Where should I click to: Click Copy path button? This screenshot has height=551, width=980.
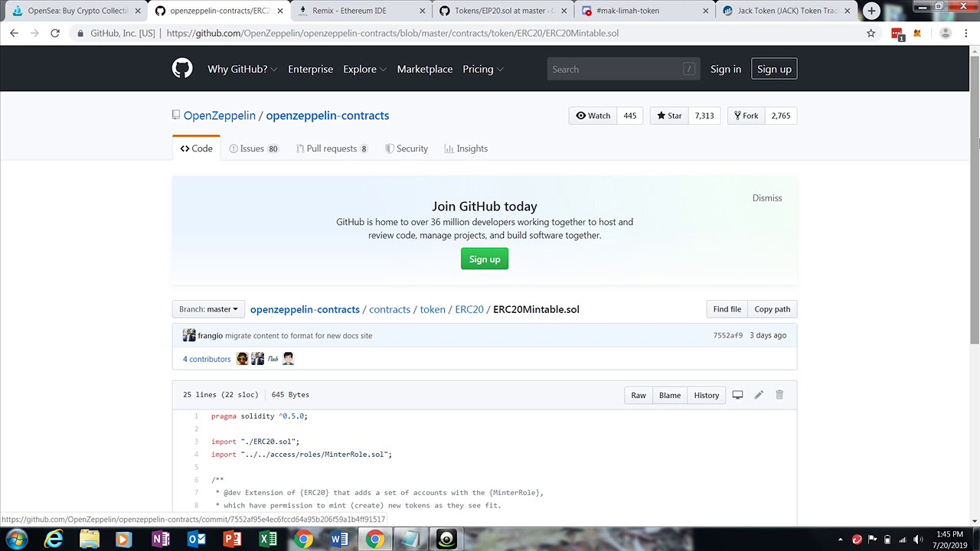click(x=772, y=309)
